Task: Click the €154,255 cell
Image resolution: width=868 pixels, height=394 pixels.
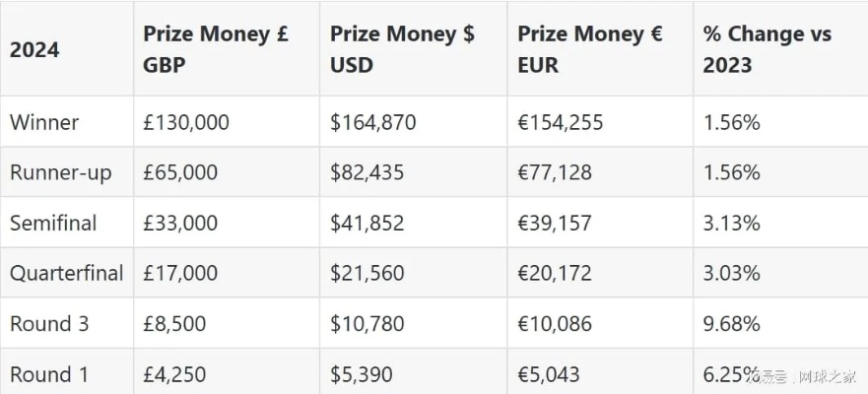Action: (561, 122)
